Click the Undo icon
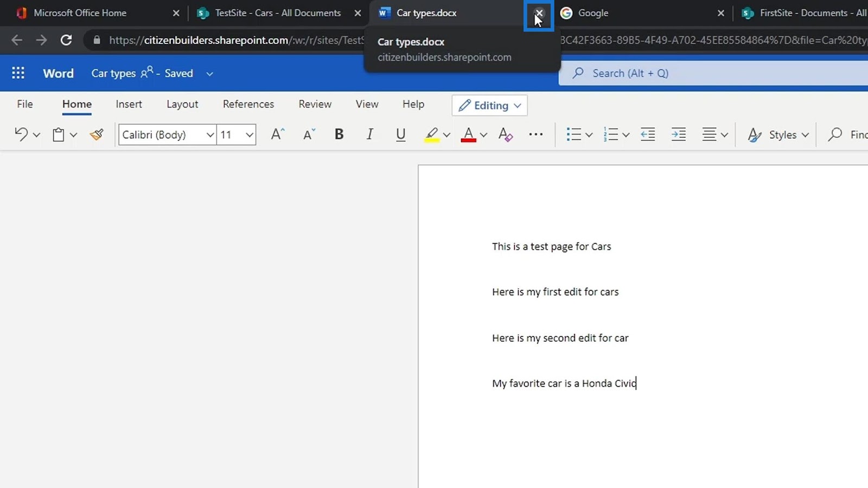This screenshot has height=488, width=868. (21, 134)
